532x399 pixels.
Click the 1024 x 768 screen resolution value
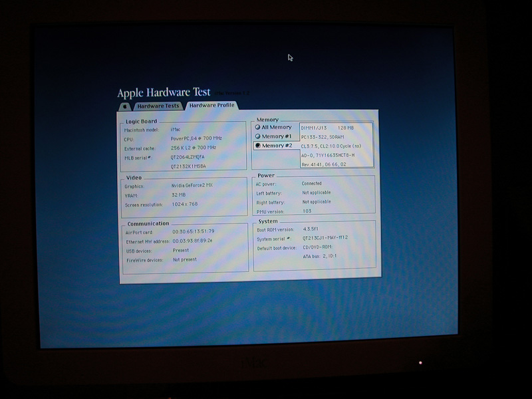(184, 205)
